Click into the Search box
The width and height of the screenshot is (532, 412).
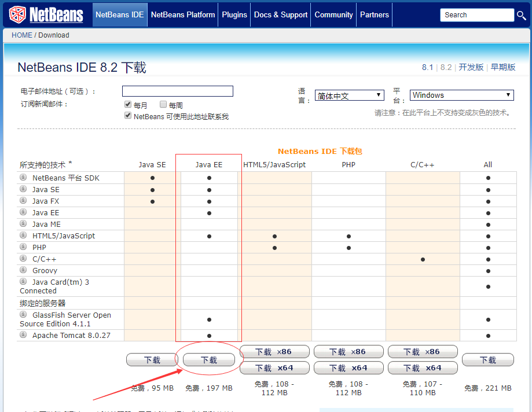[477, 15]
